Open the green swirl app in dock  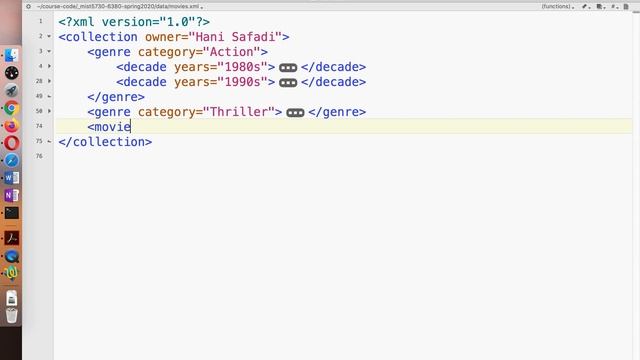click(x=11, y=273)
